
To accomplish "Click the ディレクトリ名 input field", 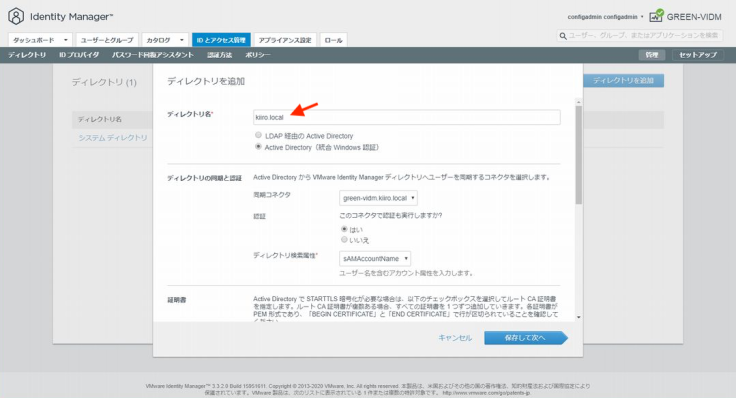I will 406,117.
